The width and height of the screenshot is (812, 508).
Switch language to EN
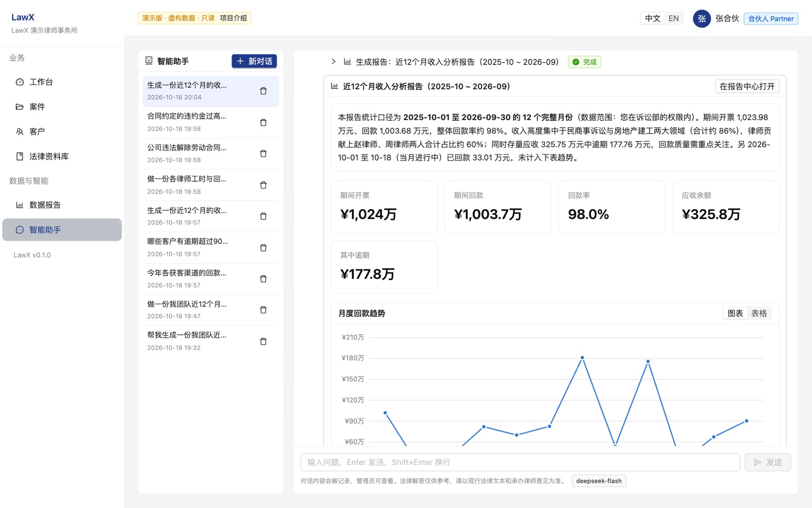tap(673, 18)
